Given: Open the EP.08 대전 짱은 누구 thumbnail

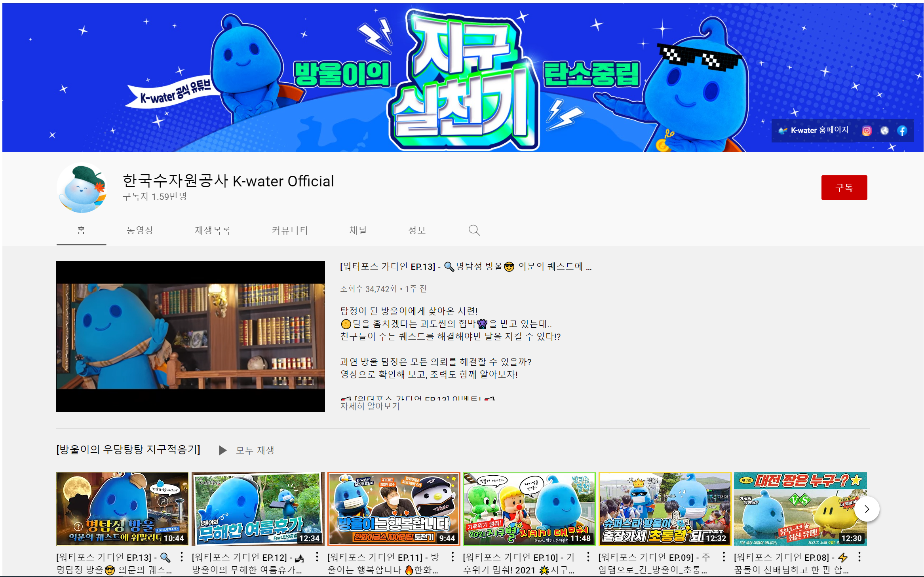Looking at the screenshot, I should click(800, 509).
